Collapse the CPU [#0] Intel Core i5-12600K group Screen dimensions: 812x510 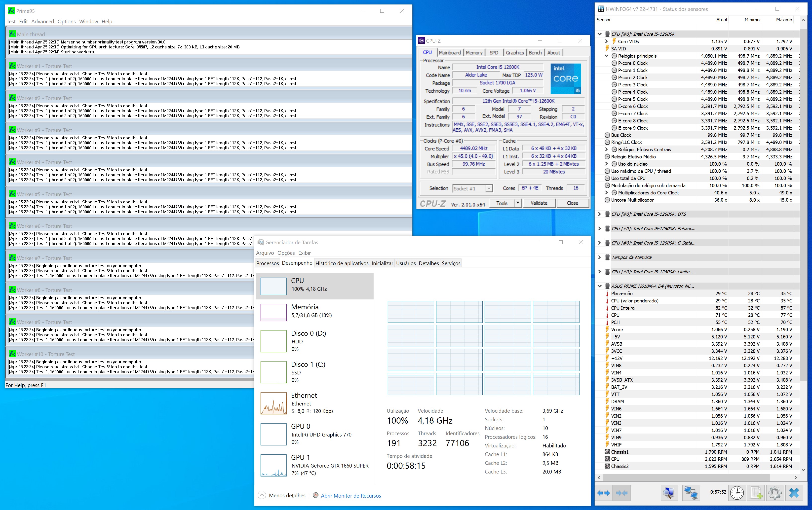tap(600, 34)
